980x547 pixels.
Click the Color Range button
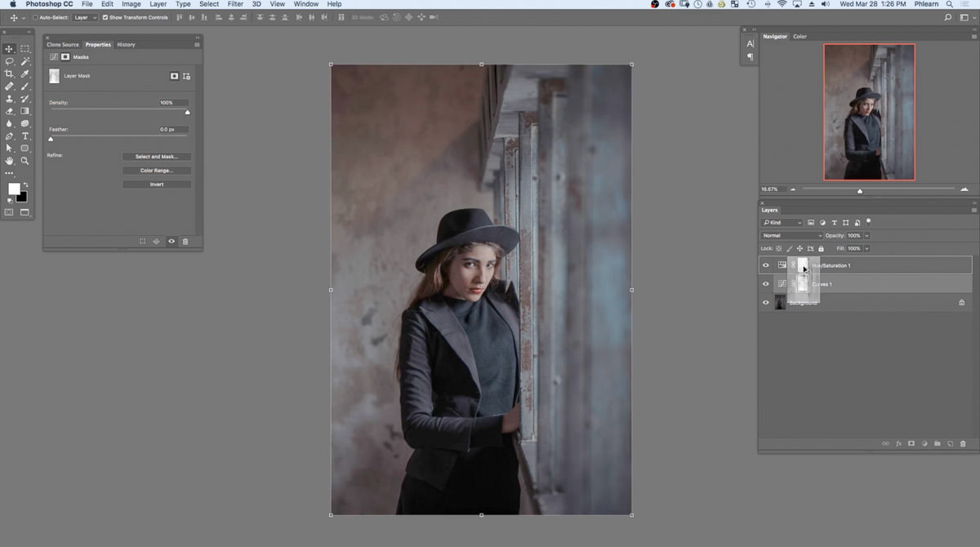[157, 171]
